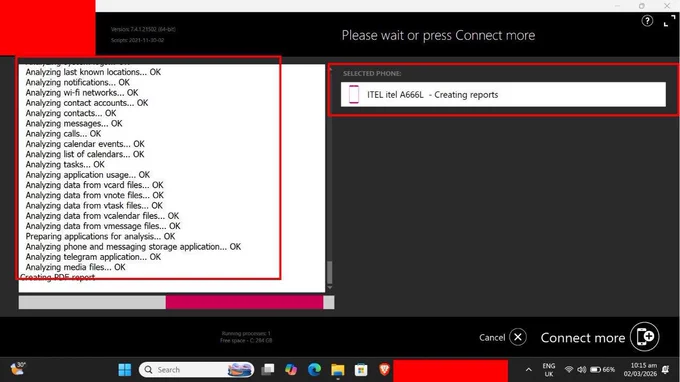Open Microsoft Store from the taskbar
Screen dimensions: 680x382
click(x=361, y=369)
